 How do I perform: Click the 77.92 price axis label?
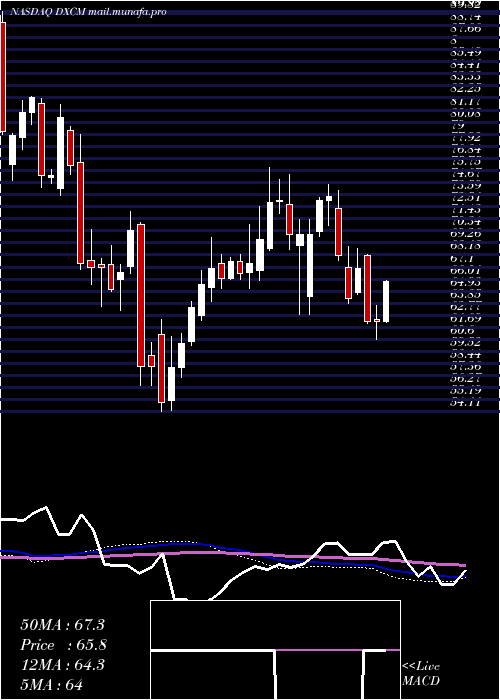tap(466, 138)
